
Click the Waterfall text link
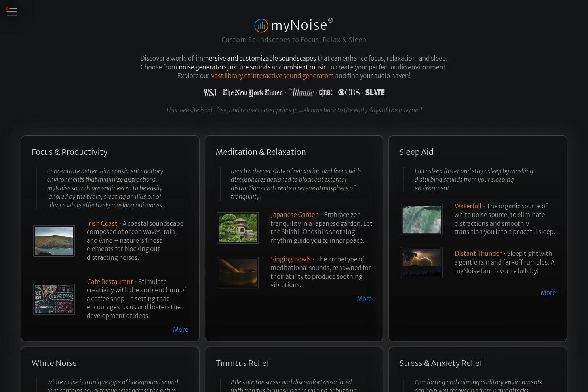(x=468, y=206)
